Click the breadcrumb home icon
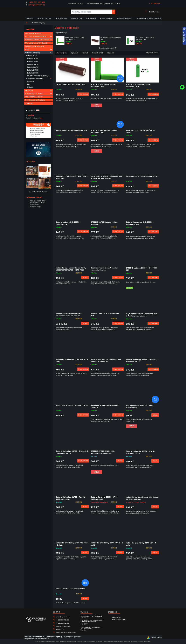Screen dimensions: 186x644 tap(27, 23)
